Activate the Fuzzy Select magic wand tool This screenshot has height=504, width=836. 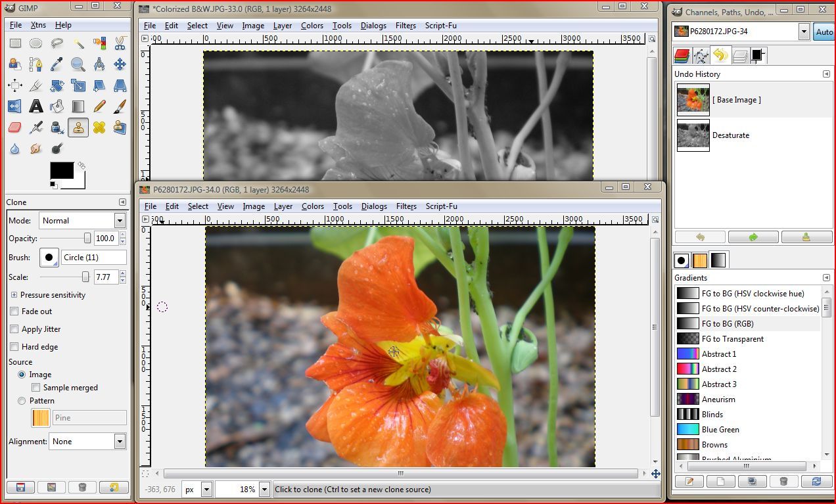click(80, 44)
